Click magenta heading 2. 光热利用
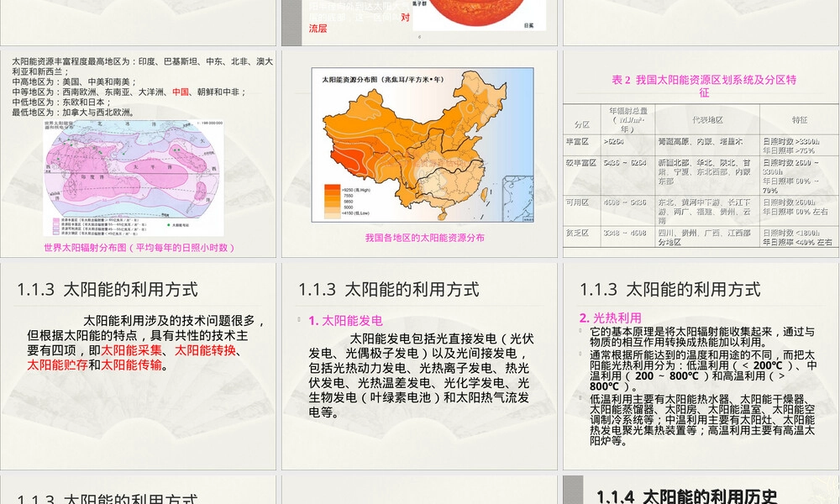This screenshot has width=840, height=504. pos(610,318)
